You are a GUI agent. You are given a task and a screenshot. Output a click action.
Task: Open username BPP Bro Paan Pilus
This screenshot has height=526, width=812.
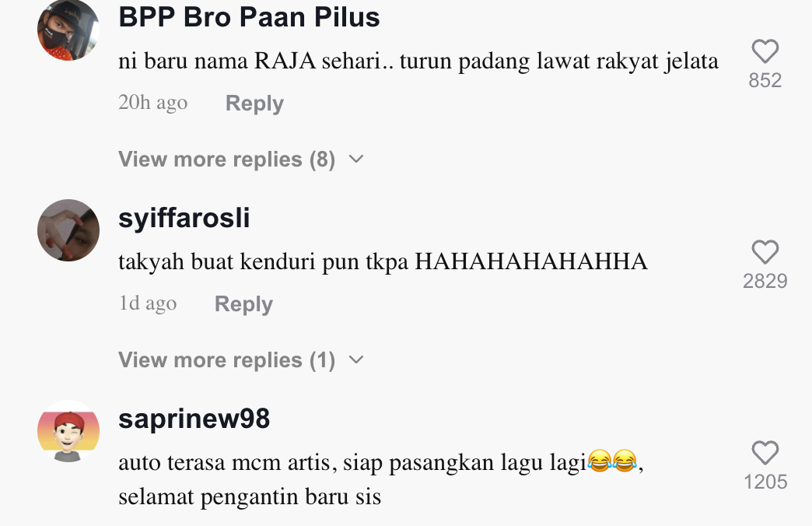249,16
